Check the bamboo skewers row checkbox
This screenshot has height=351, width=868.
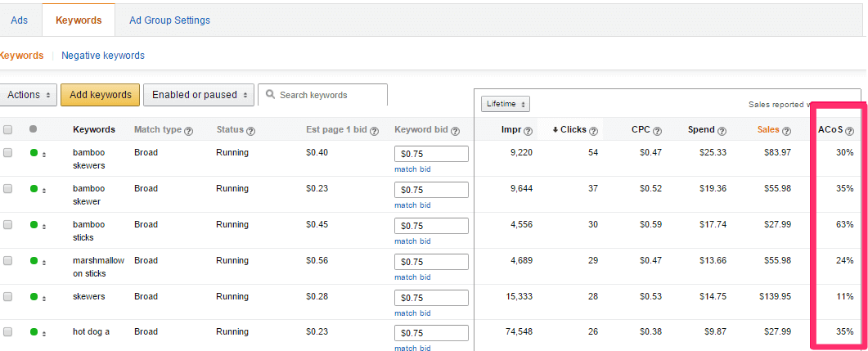[x=7, y=153]
